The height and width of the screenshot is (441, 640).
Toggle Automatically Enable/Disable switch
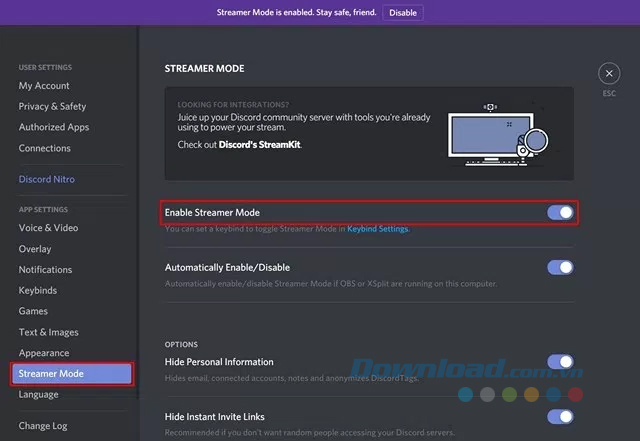(560, 267)
